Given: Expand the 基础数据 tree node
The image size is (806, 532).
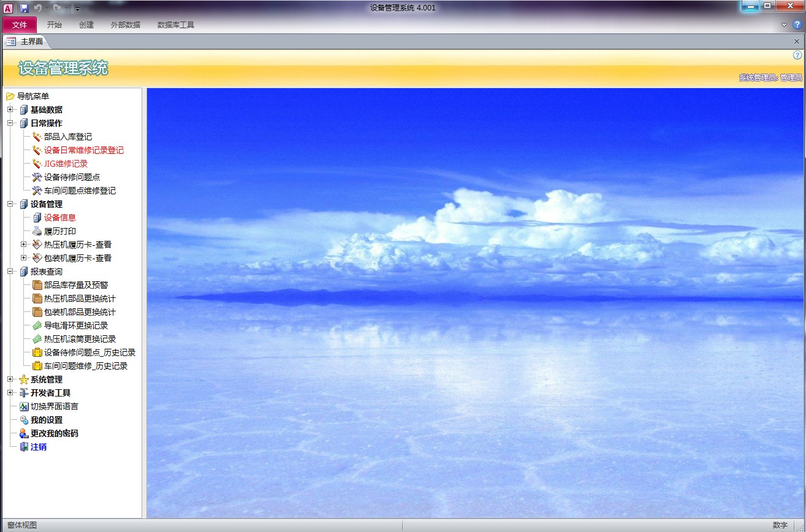Looking at the screenshot, I should click(10, 110).
